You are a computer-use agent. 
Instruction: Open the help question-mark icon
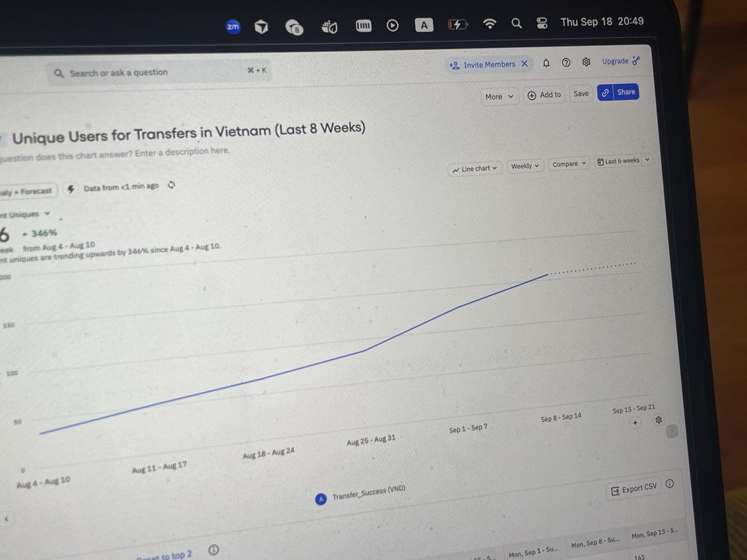pyautogui.click(x=566, y=62)
